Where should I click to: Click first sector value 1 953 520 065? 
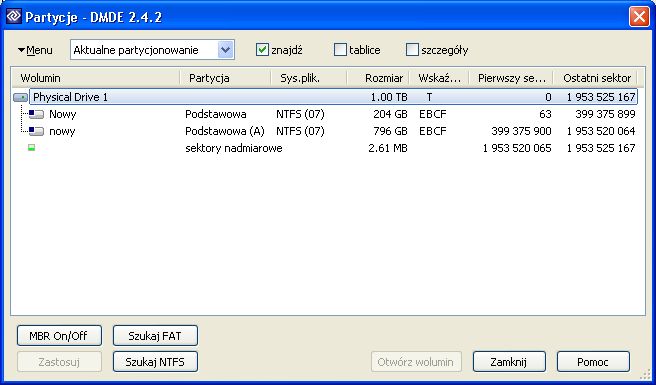[x=517, y=148]
